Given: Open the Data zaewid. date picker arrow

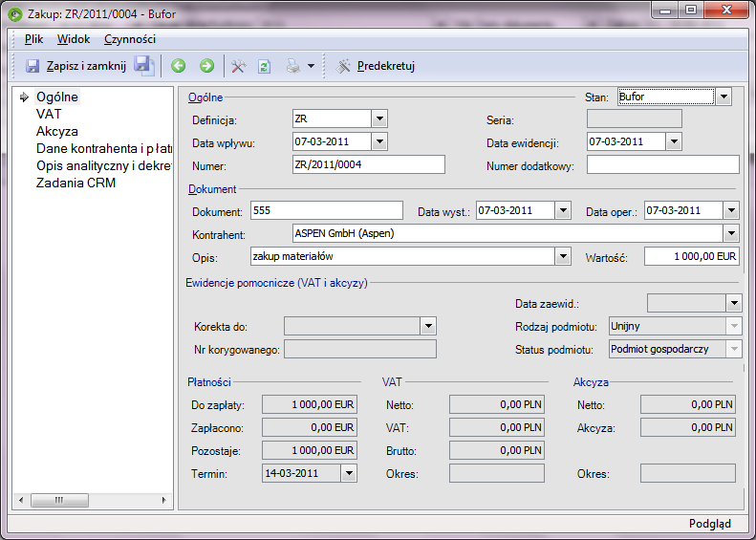Looking at the screenshot, I should pos(734,303).
